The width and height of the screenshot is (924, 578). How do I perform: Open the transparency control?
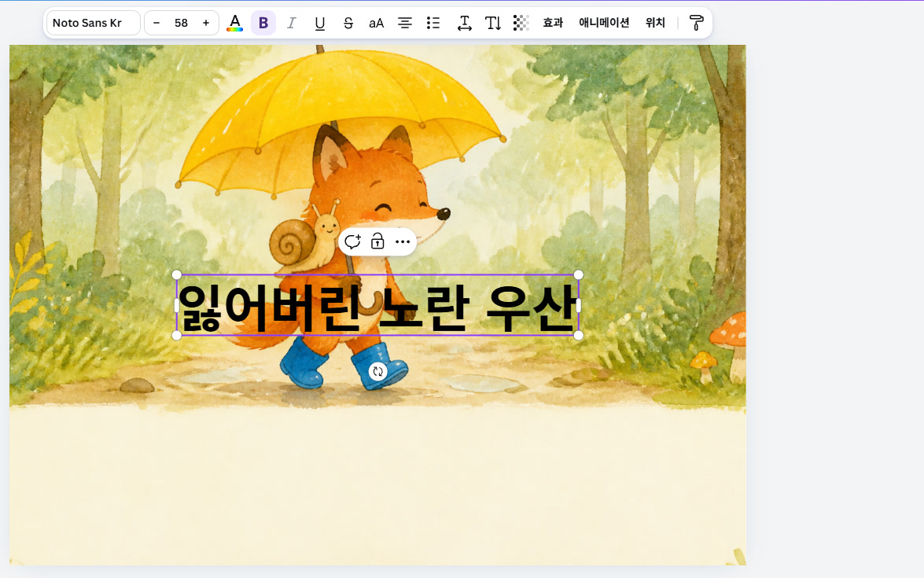point(521,23)
